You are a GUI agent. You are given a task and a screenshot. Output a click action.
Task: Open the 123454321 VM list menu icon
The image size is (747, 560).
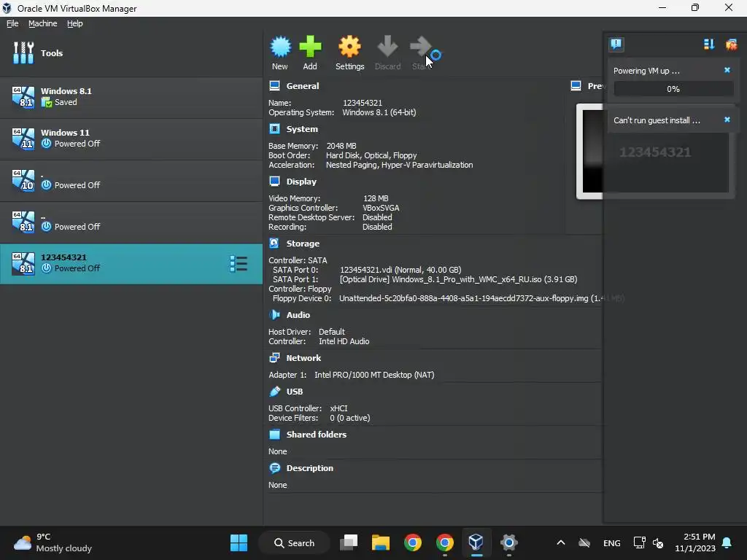[x=239, y=264]
